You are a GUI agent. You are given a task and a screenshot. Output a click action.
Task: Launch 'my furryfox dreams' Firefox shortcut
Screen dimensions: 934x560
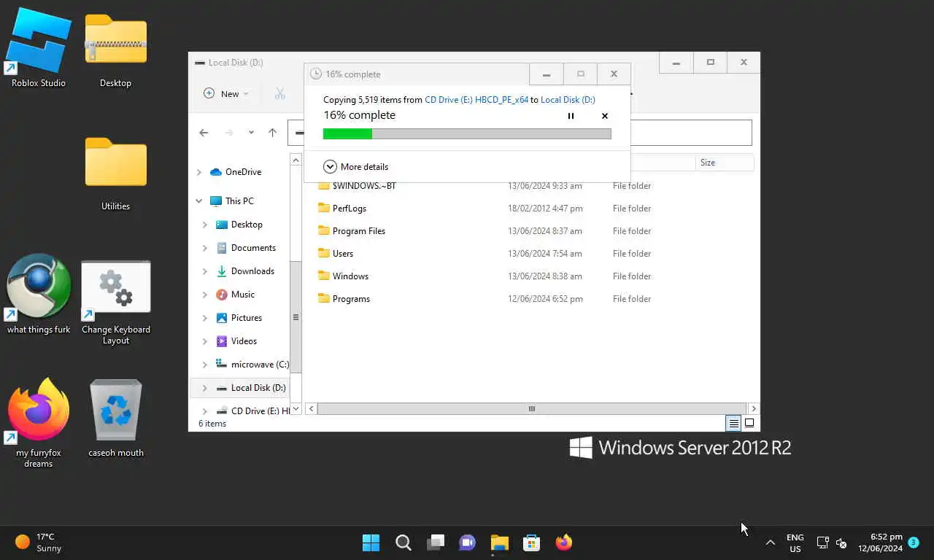point(38,421)
